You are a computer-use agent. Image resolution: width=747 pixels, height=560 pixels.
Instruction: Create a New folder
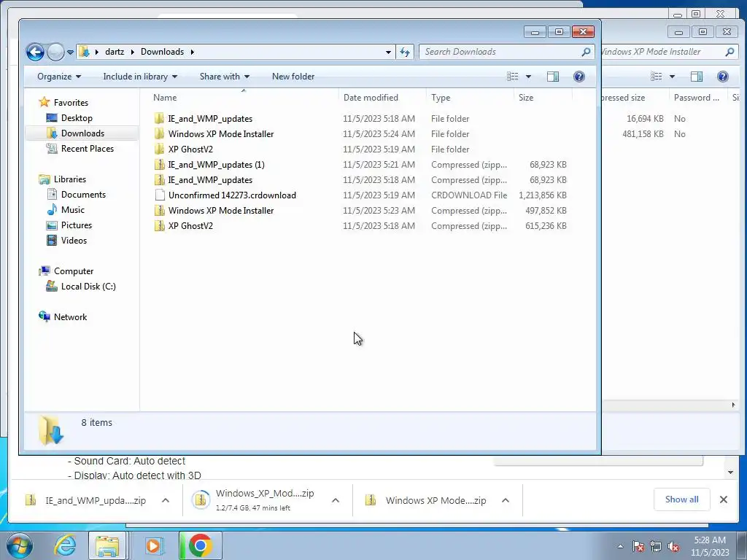tap(293, 77)
